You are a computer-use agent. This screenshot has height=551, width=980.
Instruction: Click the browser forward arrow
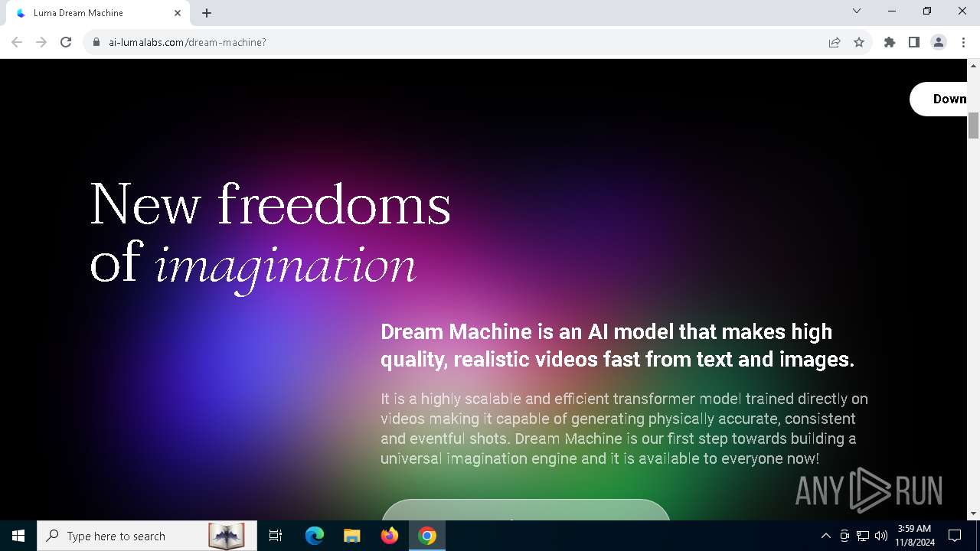[41, 42]
